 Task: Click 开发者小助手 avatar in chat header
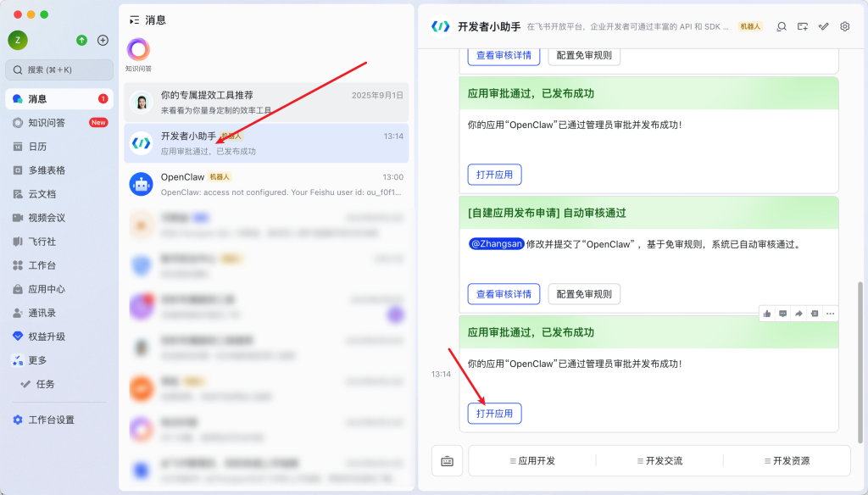point(441,26)
